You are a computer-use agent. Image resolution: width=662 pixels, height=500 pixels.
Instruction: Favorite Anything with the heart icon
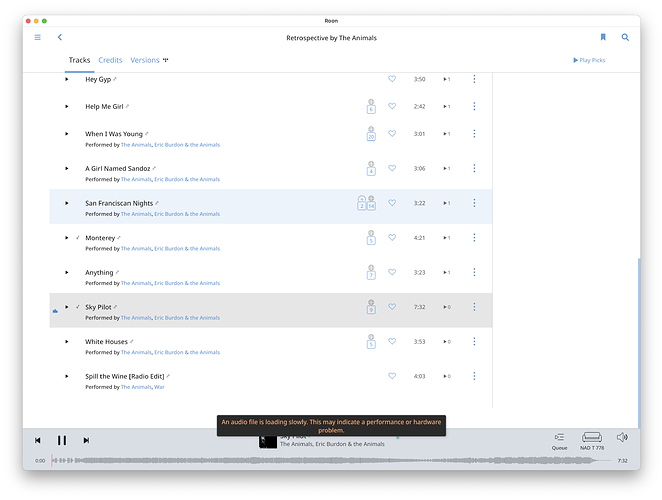point(392,272)
